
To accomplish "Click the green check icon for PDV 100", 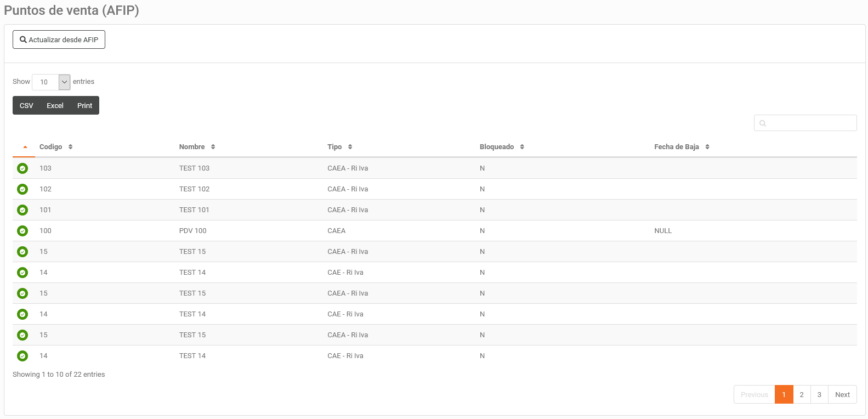I will point(22,231).
